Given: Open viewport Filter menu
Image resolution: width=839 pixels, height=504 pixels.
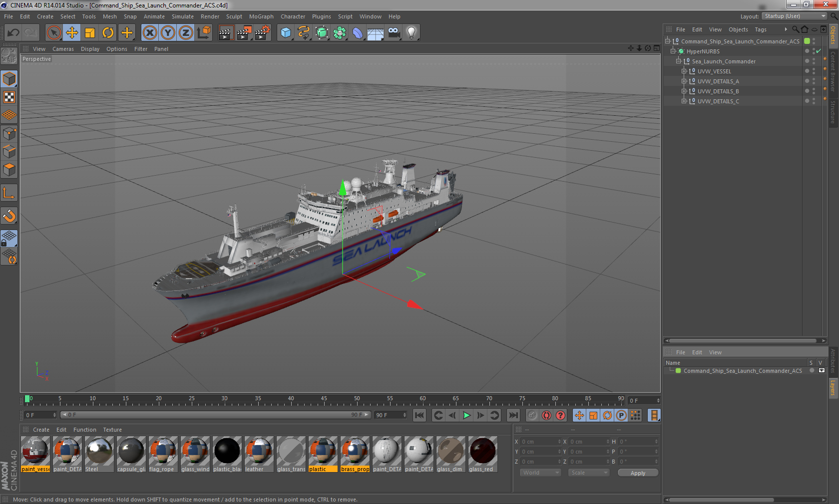Looking at the screenshot, I should click(141, 49).
